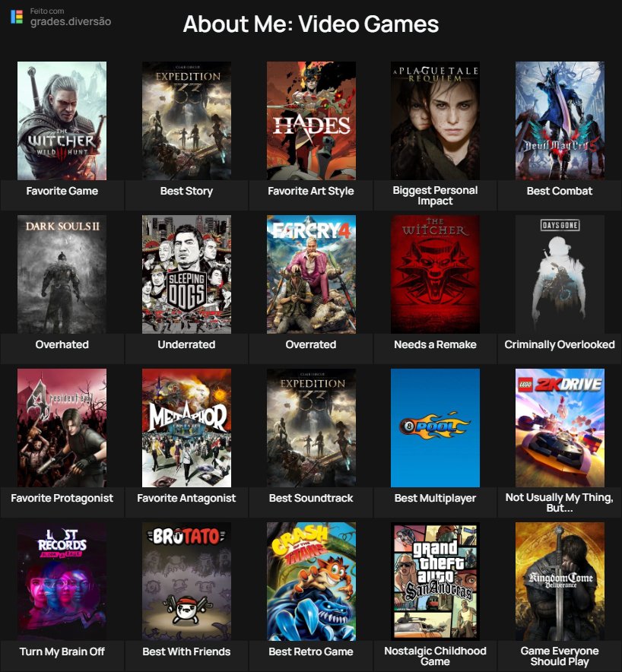The image size is (622, 672).
Task: Open A Plague Tale Requiem cover
Action: [x=435, y=121]
